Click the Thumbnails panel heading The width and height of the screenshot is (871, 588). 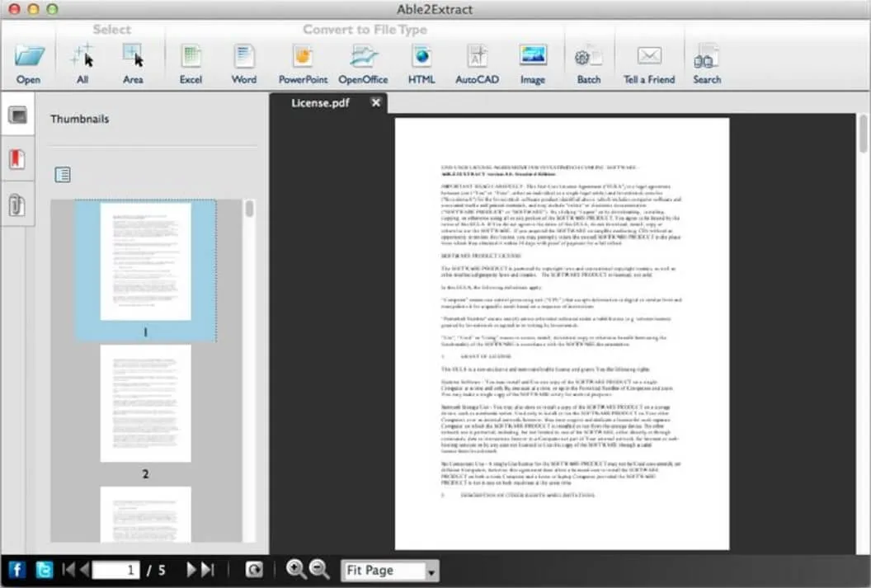(x=79, y=119)
